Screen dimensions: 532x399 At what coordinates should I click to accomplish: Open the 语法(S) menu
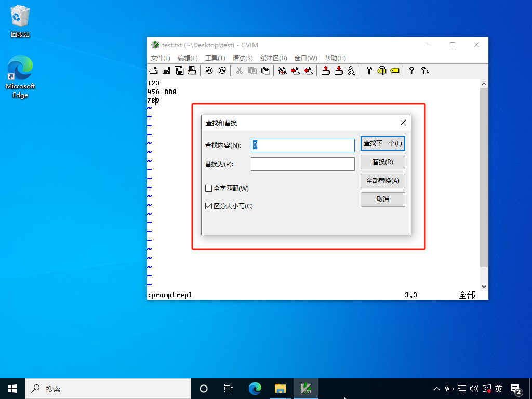(x=243, y=58)
